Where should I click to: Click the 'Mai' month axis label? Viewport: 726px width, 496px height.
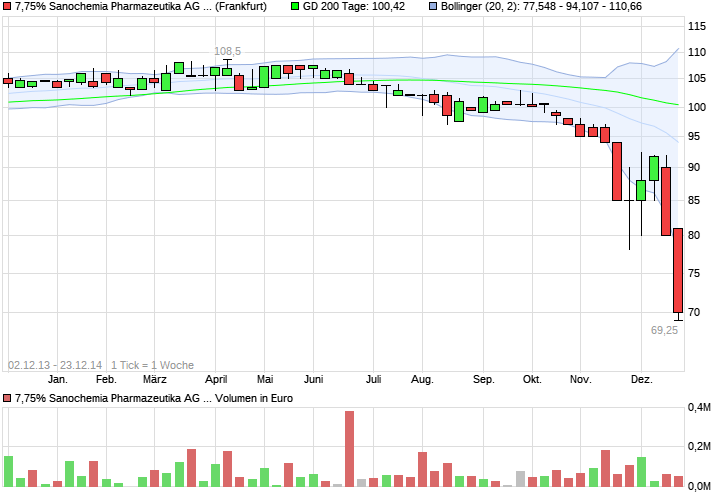265,380
